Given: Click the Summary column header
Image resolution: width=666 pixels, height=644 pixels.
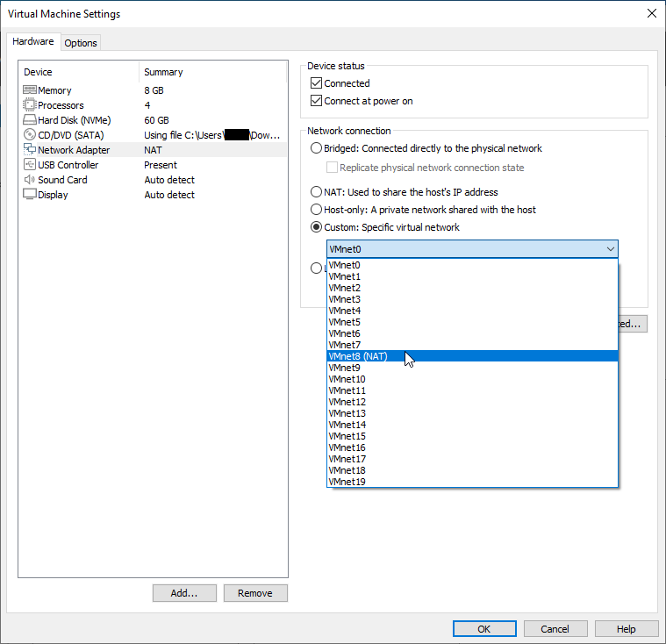Looking at the screenshot, I should [212, 72].
